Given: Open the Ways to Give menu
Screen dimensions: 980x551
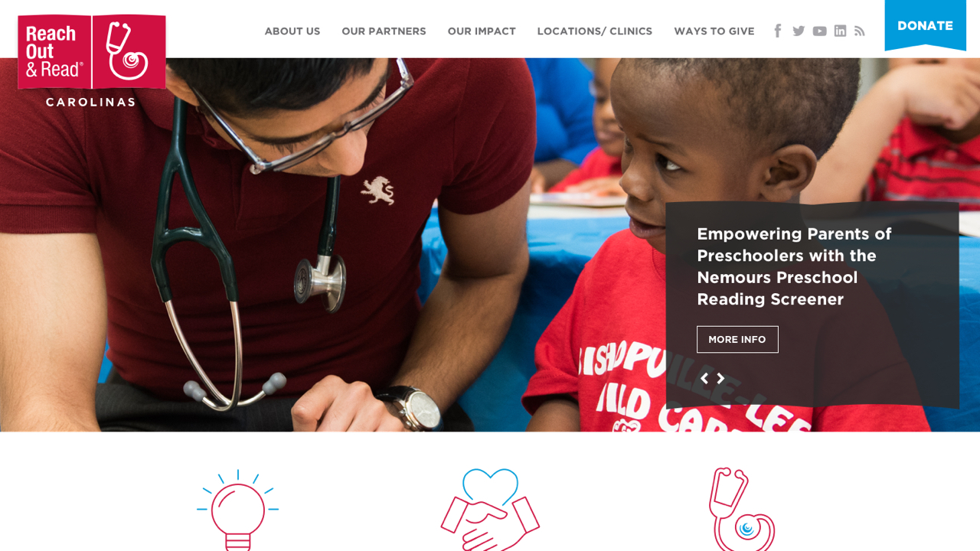Looking at the screenshot, I should point(714,31).
